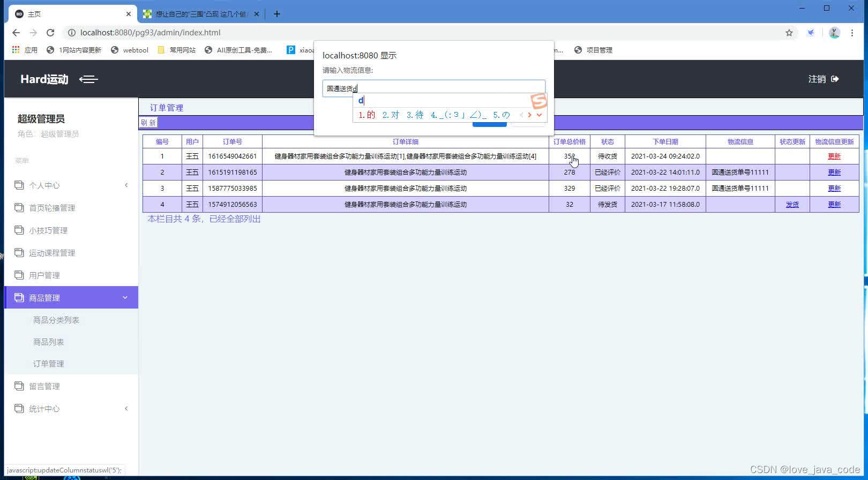Open the 应用 apps grid shortcut
Screen dimensions: 868x480
coord(25,50)
